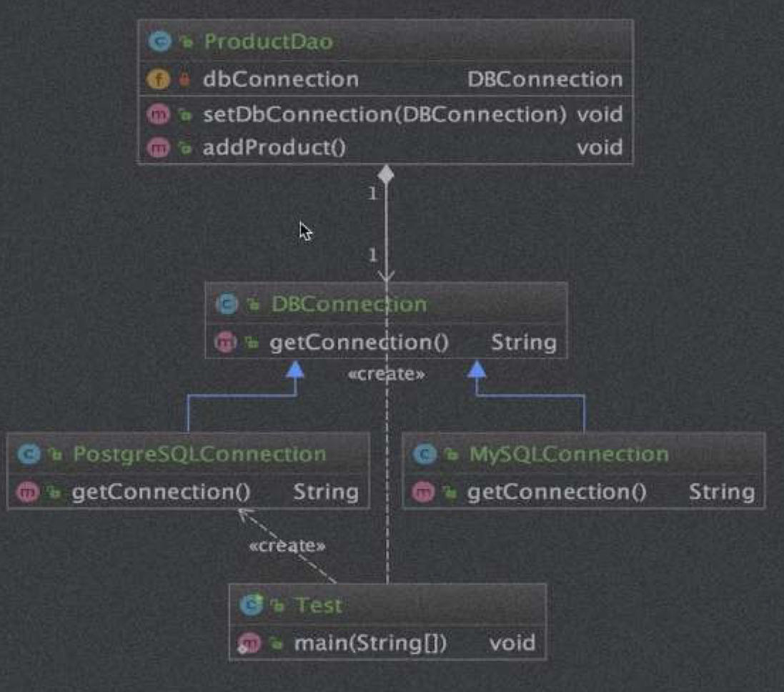Select the setDbConnection(DBConnection) method text

click(384, 114)
